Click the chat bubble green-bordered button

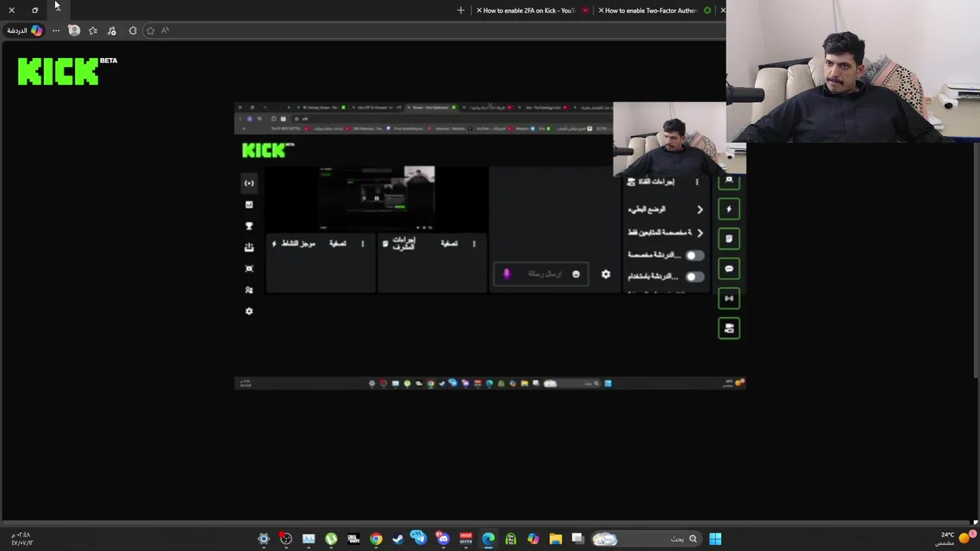tap(729, 269)
